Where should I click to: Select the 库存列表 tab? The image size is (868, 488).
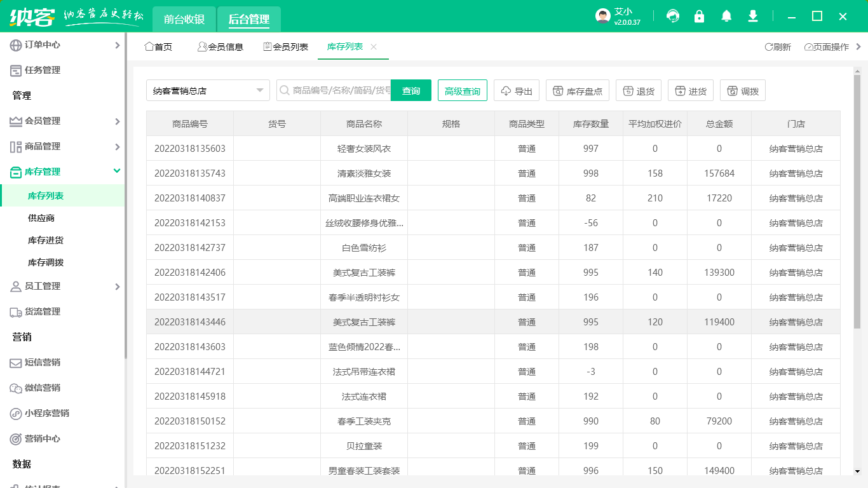point(345,47)
